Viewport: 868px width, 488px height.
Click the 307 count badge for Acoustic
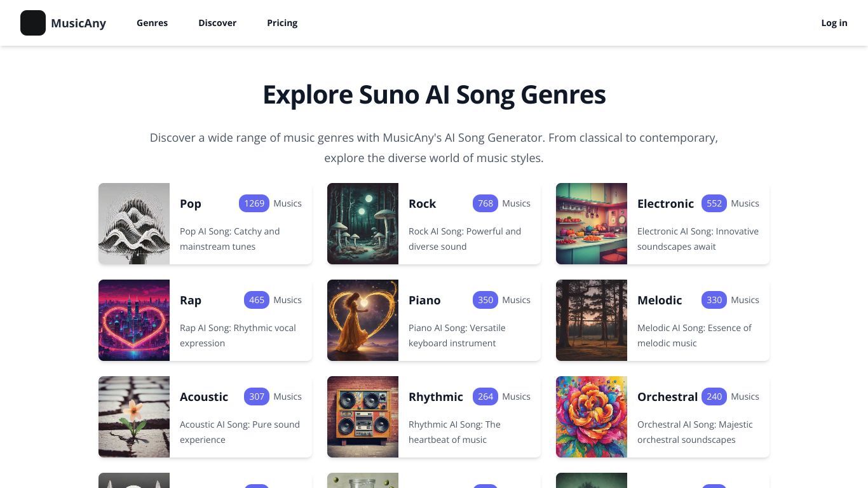[257, 396]
